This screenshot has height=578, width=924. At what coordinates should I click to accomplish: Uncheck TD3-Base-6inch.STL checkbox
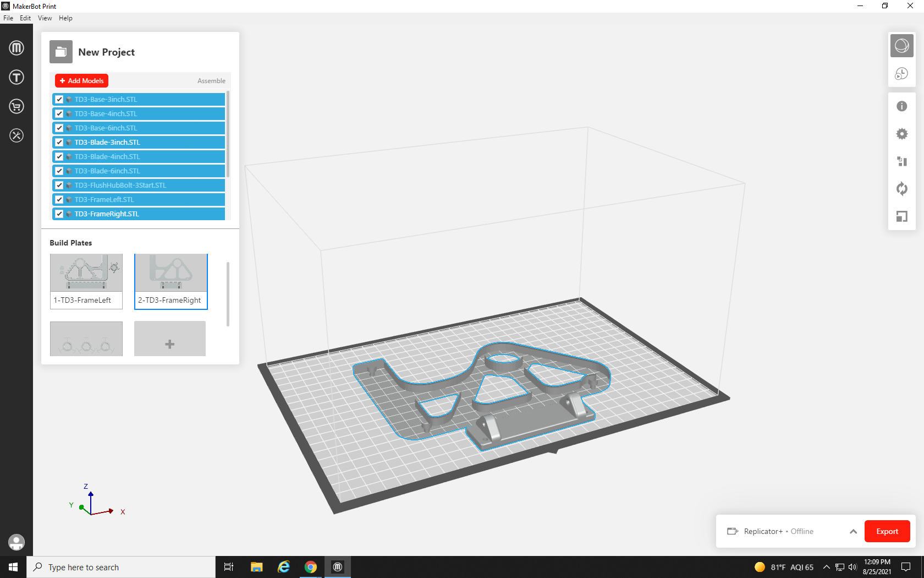59,128
